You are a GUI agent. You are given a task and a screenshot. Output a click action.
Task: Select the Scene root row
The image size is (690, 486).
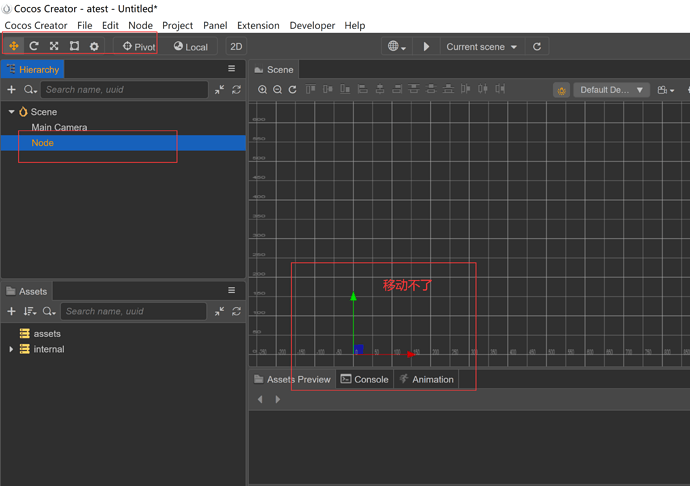tap(123, 112)
